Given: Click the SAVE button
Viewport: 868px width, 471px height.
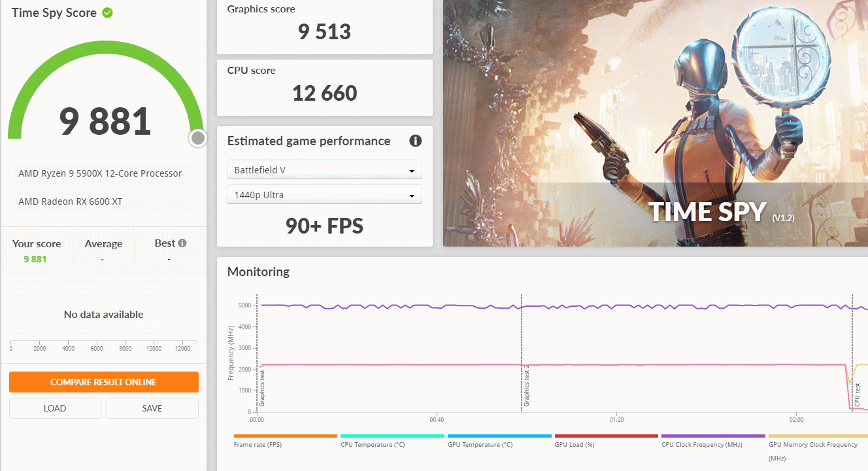Looking at the screenshot, I should click(x=152, y=408).
